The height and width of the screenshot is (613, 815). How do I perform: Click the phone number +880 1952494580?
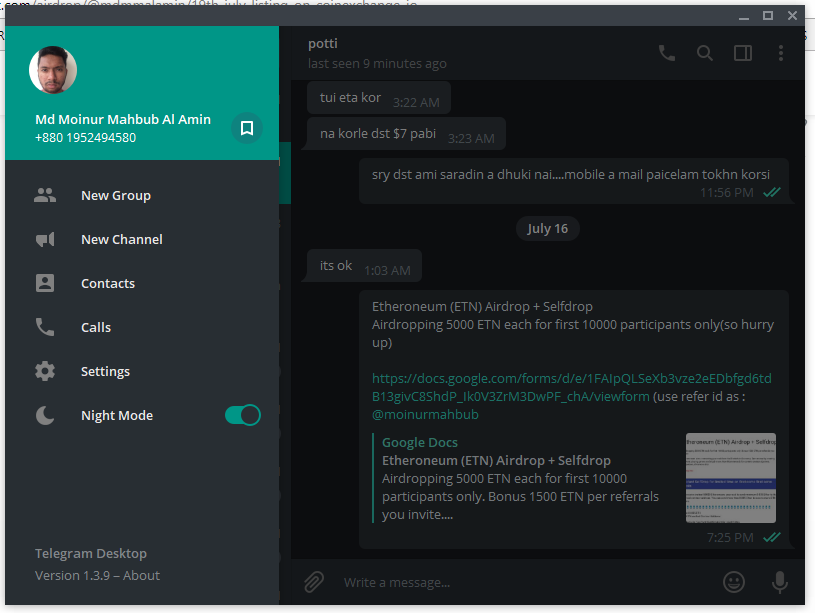(86, 138)
